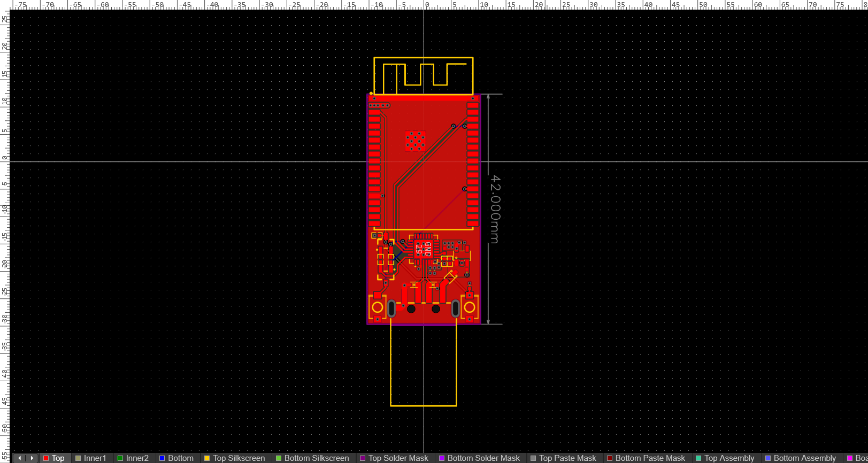868x463 pixels.
Task: Select the Top Paste Mask tab
Action: point(567,458)
